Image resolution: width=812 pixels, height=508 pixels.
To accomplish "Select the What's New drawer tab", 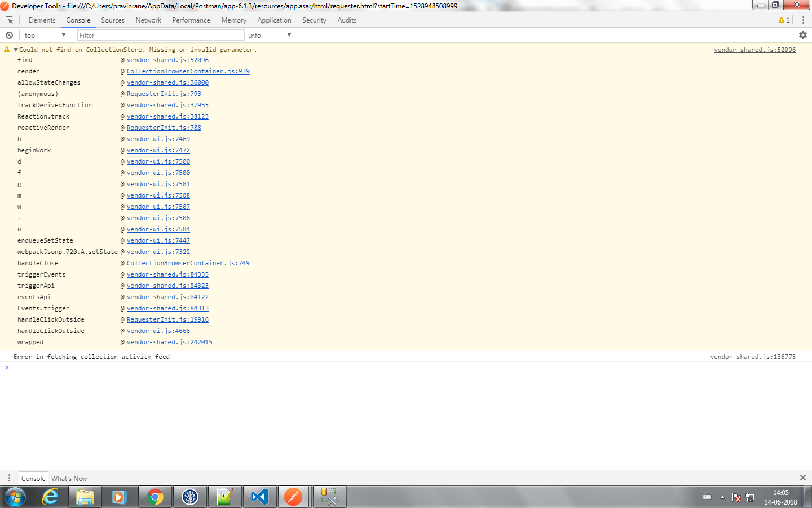I will click(68, 478).
